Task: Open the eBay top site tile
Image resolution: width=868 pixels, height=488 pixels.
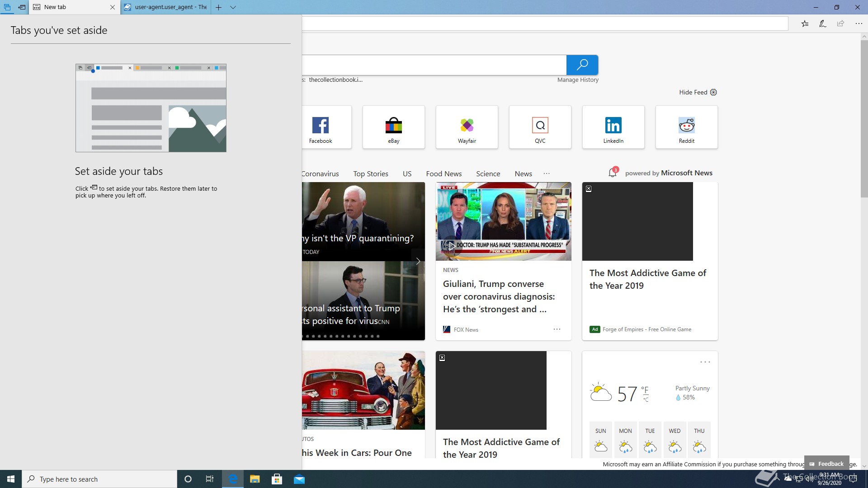Action: pyautogui.click(x=394, y=127)
